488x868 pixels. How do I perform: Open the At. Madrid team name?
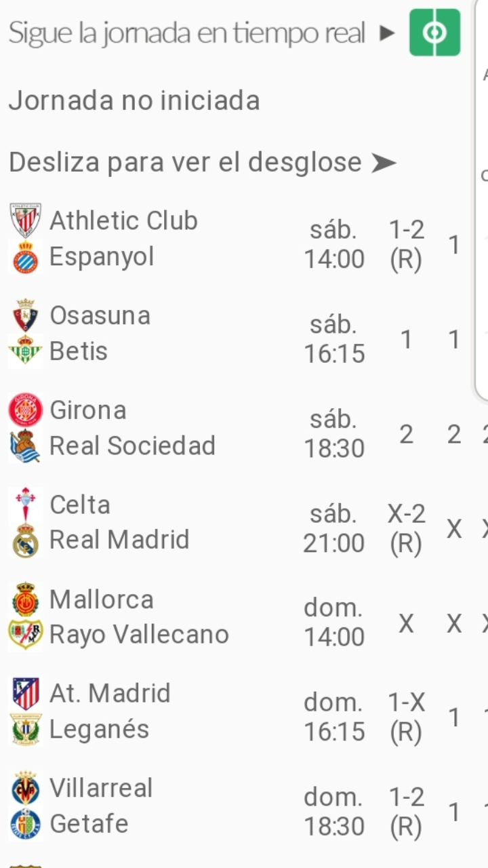pyautogui.click(x=110, y=693)
